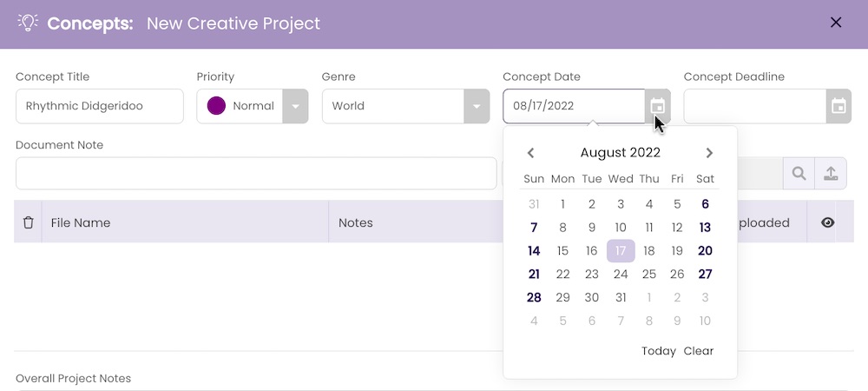The width and height of the screenshot is (868, 391).
Task: Close the New Creative Project dialog
Action: pyautogui.click(x=836, y=22)
